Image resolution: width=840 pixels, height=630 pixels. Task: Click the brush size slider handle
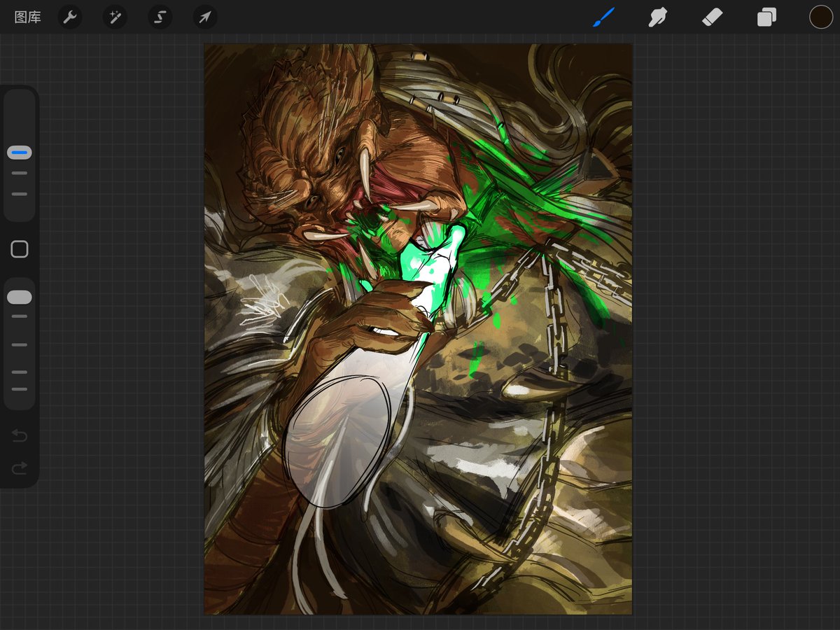[20, 153]
